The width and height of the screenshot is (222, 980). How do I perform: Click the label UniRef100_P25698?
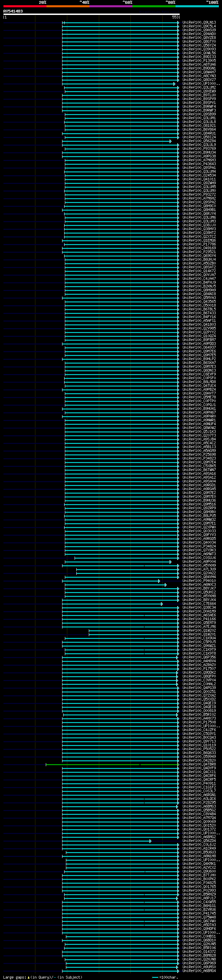(199, 455)
